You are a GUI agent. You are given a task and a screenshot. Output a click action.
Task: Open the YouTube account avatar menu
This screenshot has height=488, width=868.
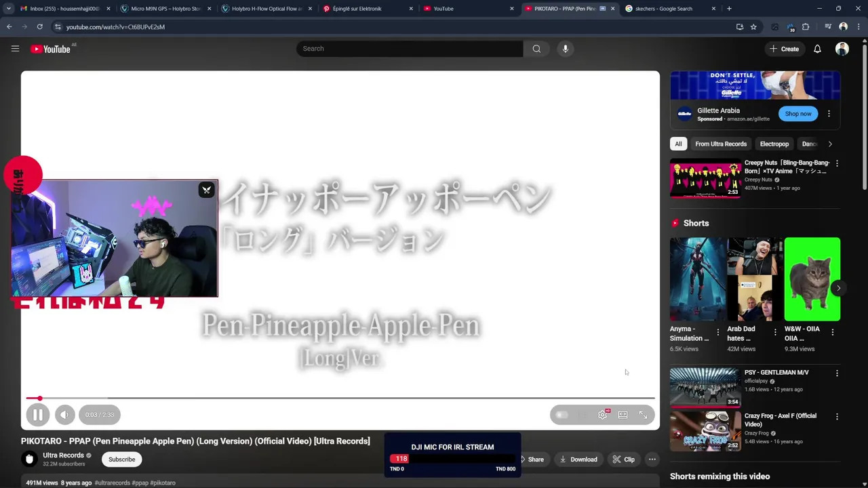click(842, 49)
